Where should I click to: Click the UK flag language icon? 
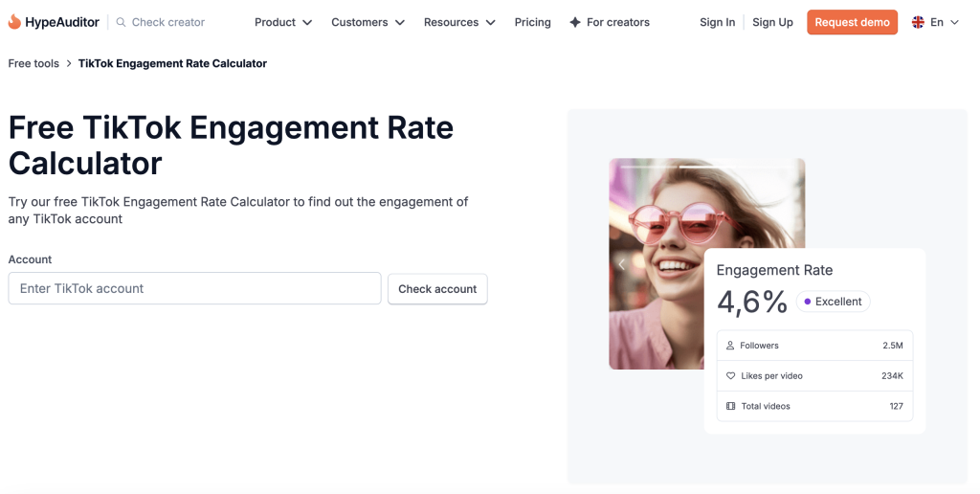tap(918, 23)
